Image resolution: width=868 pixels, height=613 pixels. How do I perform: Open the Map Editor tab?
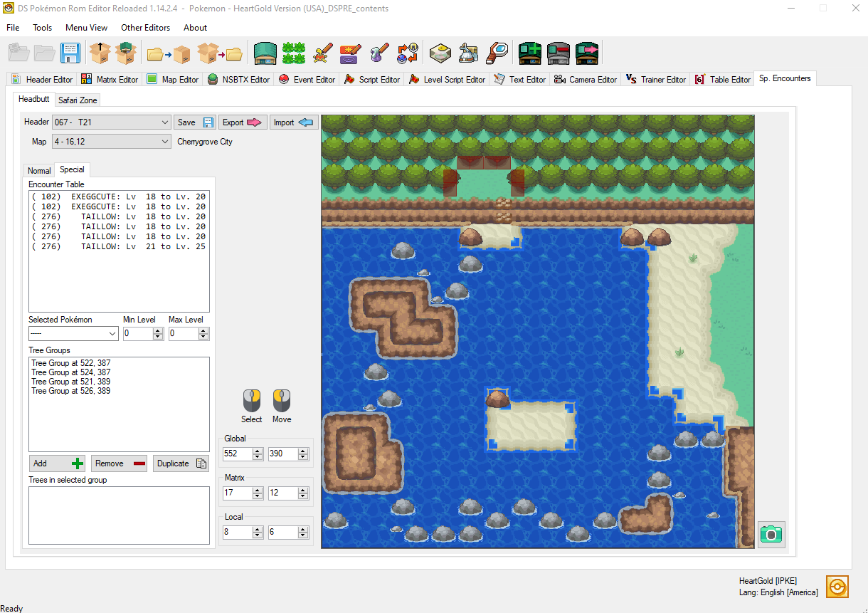(x=172, y=79)
